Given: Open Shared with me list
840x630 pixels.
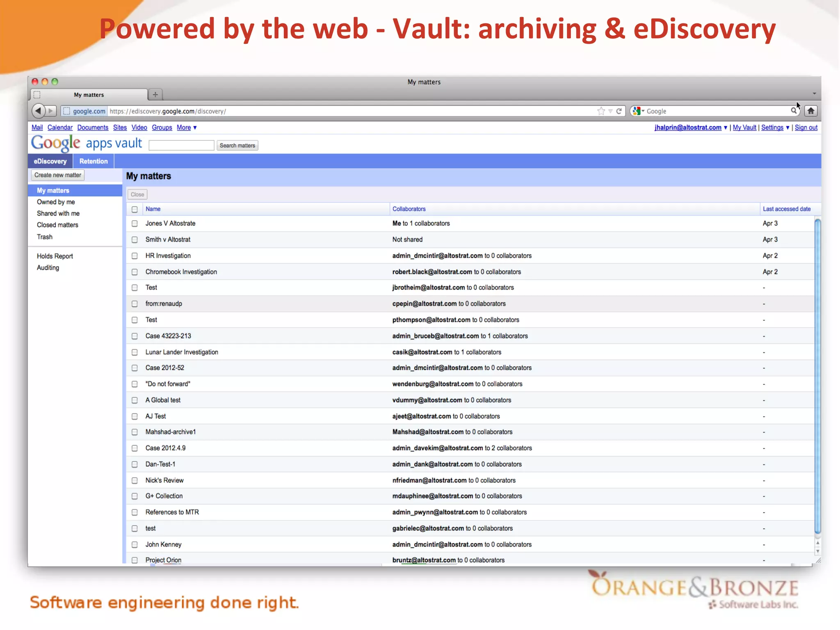Looking at the screenshot, I should 58,213.
